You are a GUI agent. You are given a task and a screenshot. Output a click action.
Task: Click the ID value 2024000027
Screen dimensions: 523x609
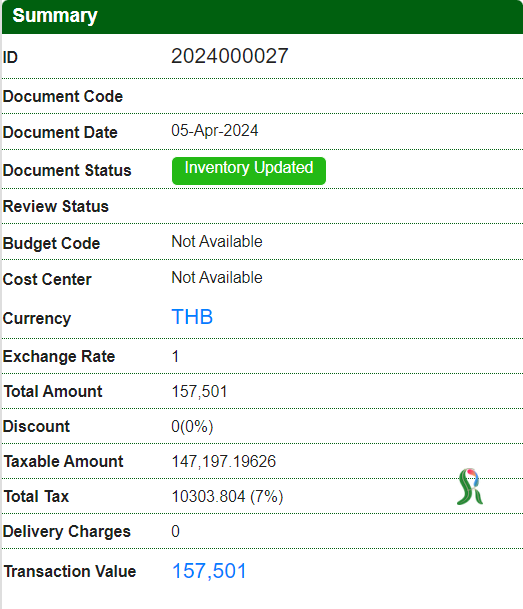click(229, 56)
